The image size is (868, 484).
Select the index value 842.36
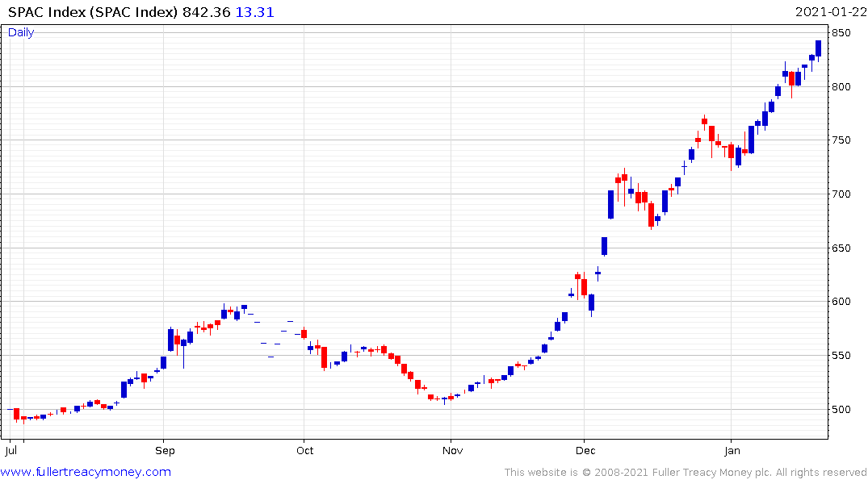[207, 12]
